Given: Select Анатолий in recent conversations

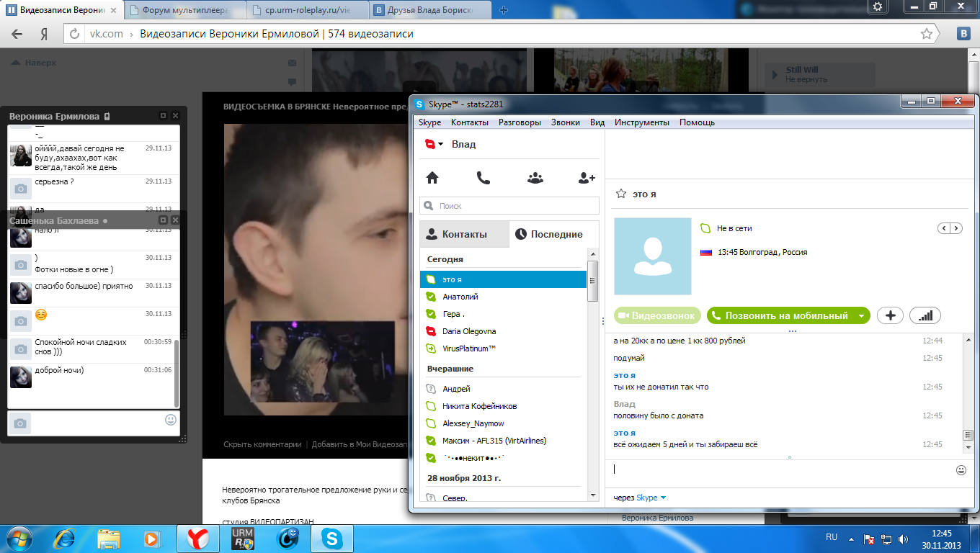Looking at the screenshot, I should point(504,297).
